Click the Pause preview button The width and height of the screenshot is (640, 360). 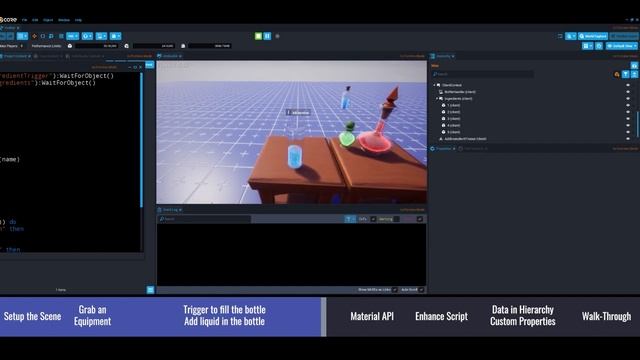click(x=267, y=36)
